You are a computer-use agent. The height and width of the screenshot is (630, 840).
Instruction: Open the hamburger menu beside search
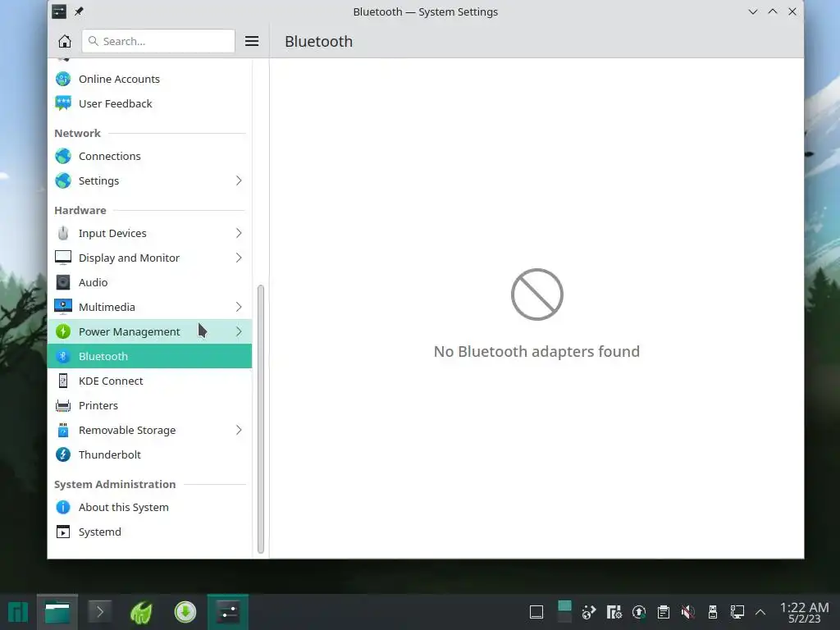[252, 41]
